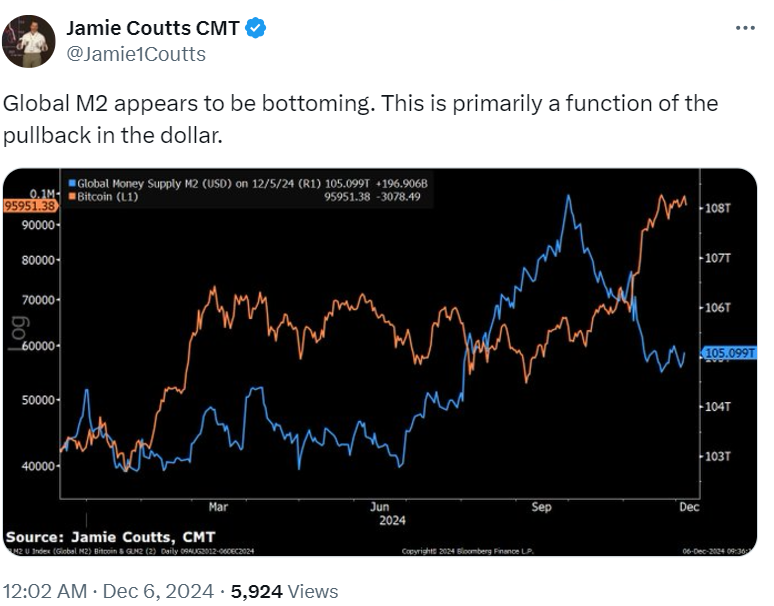Open the three-dot more options menu
The height and width of the screenshot is (606, 774).
[745, 28]
